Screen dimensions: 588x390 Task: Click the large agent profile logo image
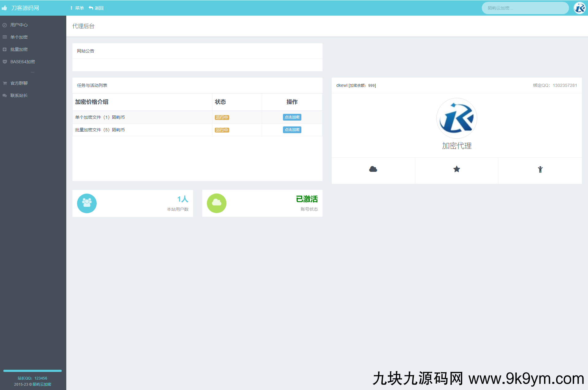456,118
